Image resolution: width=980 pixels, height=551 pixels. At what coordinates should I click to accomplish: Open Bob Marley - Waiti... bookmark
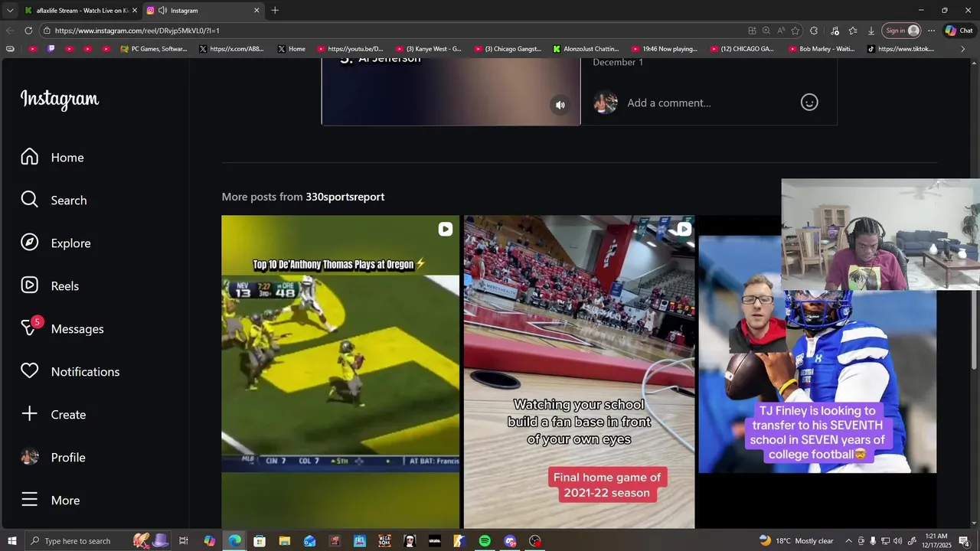coord(822,48)
